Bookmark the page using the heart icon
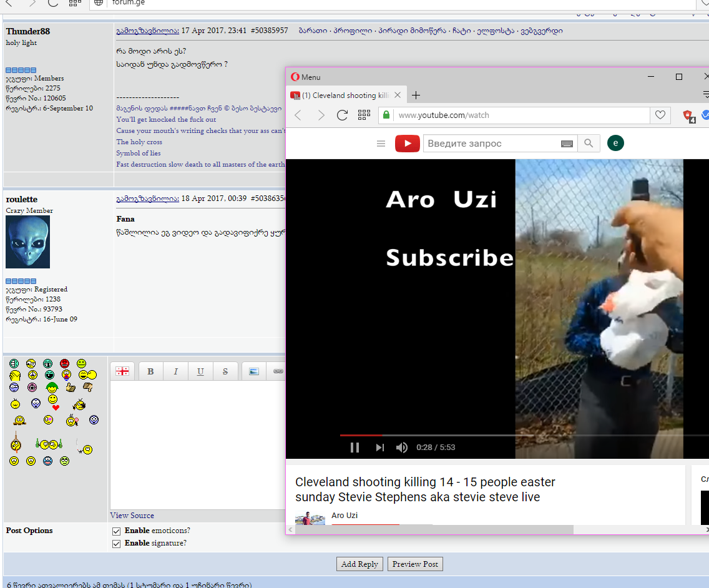 [x=660, y=115]
